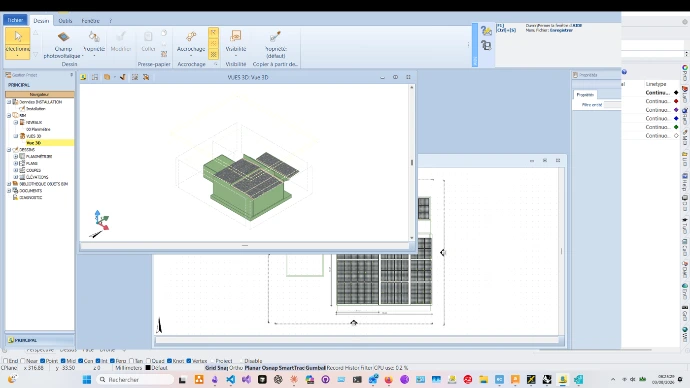
Task: Click Filtre input in Propriétés panel
Action: (612, 105)
